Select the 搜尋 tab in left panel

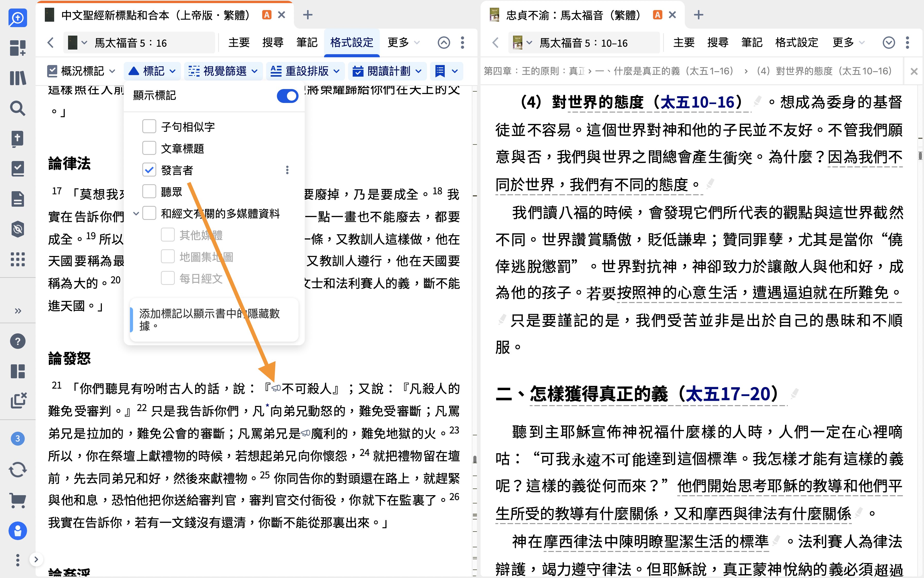tap(273, 42)
